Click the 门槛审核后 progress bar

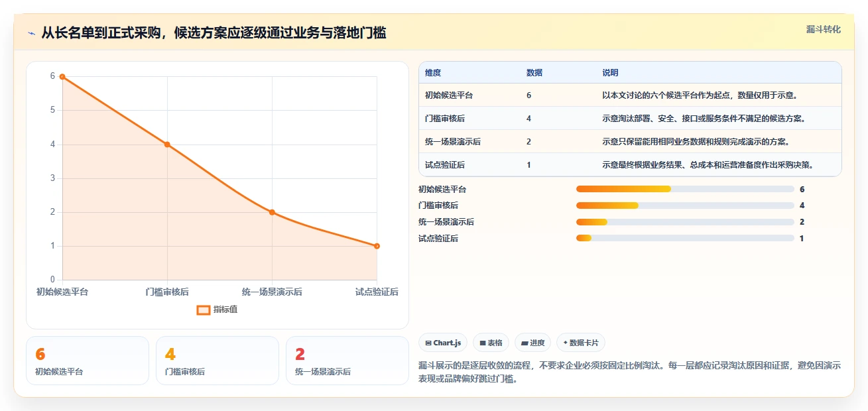(685, 206)
